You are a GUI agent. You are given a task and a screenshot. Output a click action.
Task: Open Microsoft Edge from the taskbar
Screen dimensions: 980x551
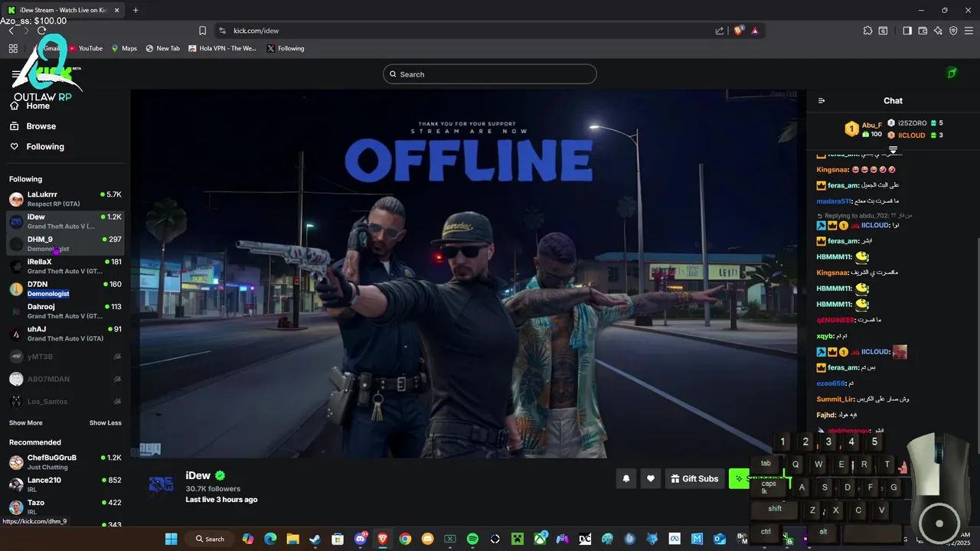[270, 539]
